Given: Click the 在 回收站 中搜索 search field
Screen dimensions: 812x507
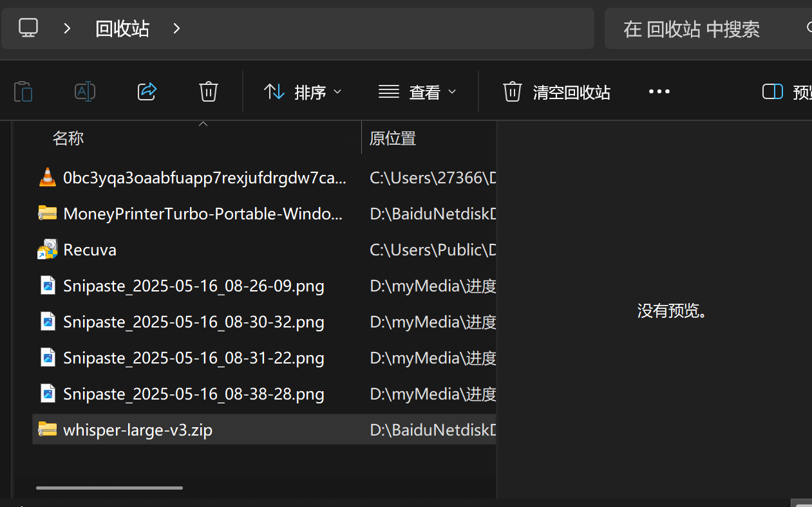Looking at the screenshot, I should point(702,28).
